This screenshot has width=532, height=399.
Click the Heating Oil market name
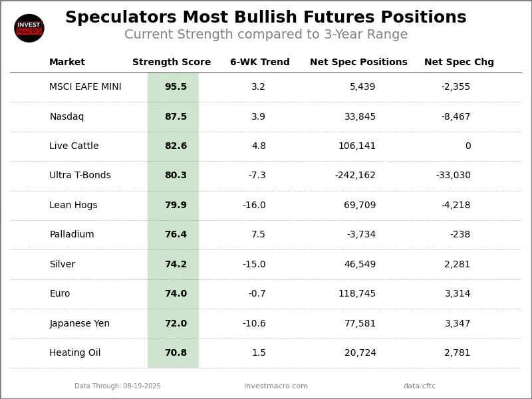point(75,353)
